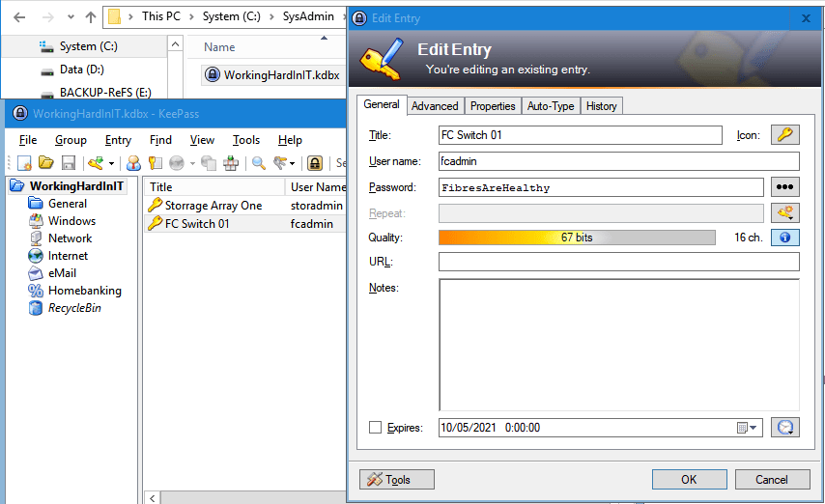Click the password quality info button
This screenshot has width=825, height=504.
[x=785, y=238]
